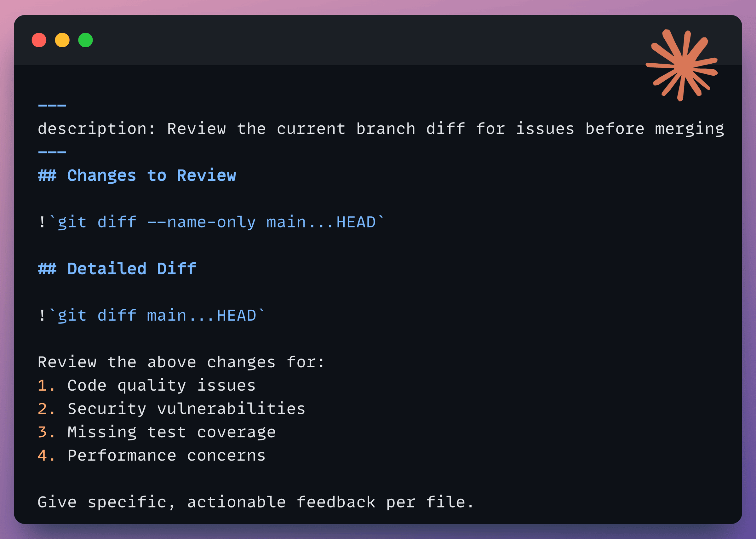Click the orange number 1 list marker
This screenshot has height=539, width=756.
pos(43,386)
